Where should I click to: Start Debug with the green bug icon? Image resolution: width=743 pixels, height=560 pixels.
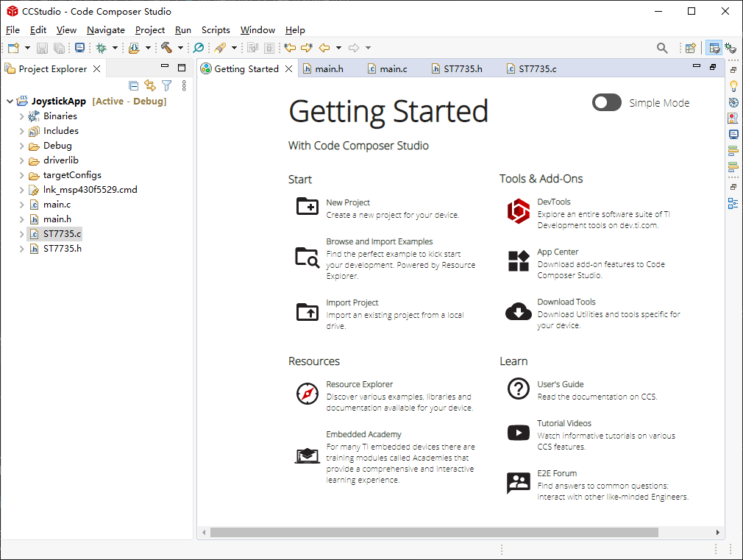[101, 48]
